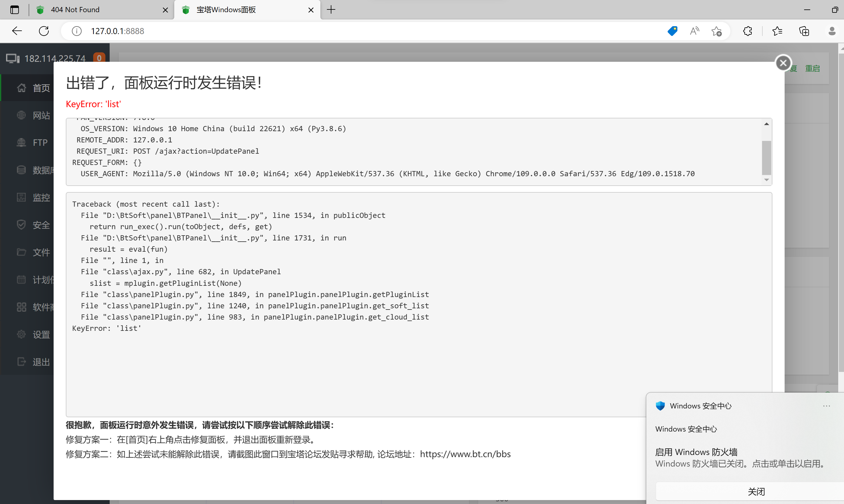Reload the current page
This screenshot has height=504, width=844.
(44, 31)
